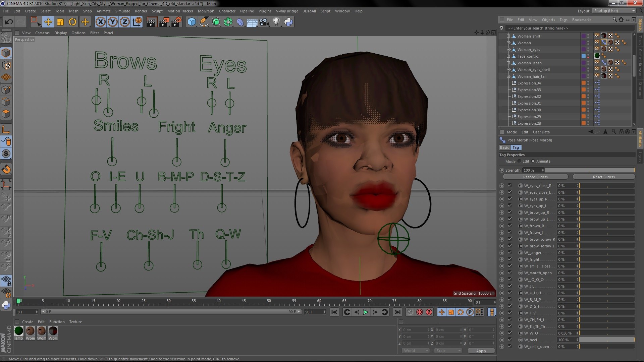
Task: Select the Animate mode radio button
Action: click(x=533, y=161)
